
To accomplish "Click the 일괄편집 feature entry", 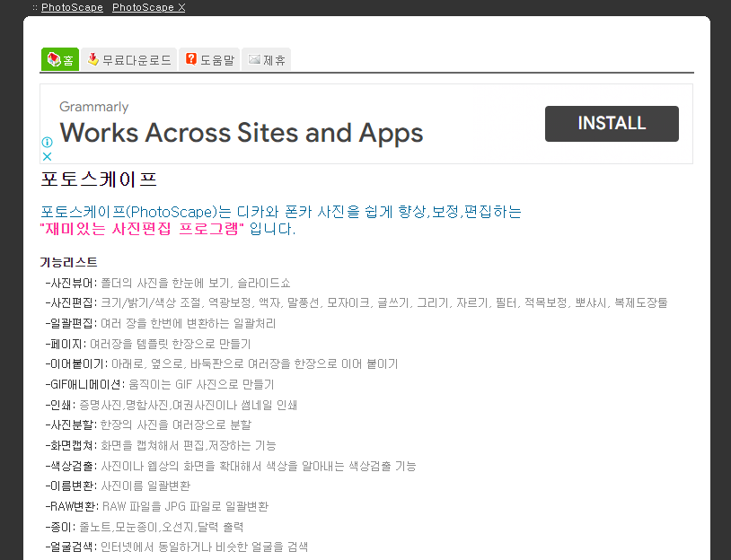I will [161, 323].
